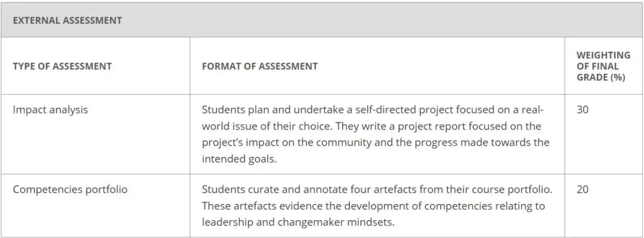
Task: Select the Format of Assessment column header
Action: 259,66
